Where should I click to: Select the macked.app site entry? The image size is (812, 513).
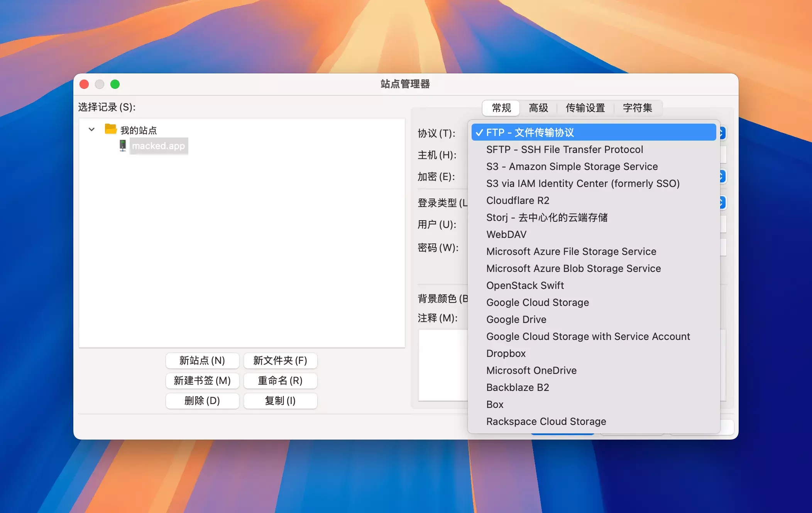tap(158, 146)
